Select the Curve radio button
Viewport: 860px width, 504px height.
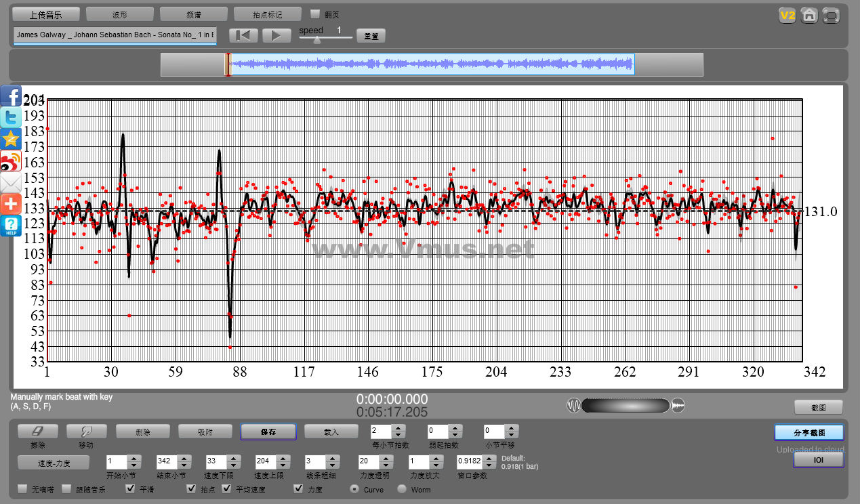coord(354,488)
